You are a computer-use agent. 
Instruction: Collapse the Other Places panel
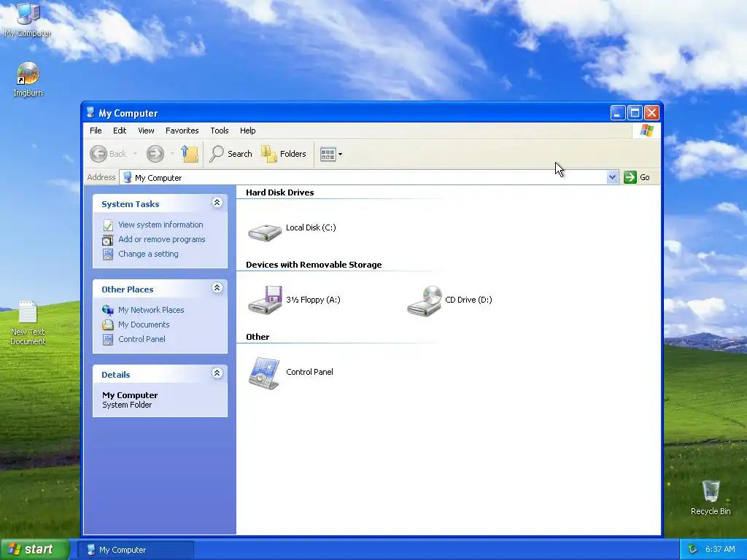217,288
